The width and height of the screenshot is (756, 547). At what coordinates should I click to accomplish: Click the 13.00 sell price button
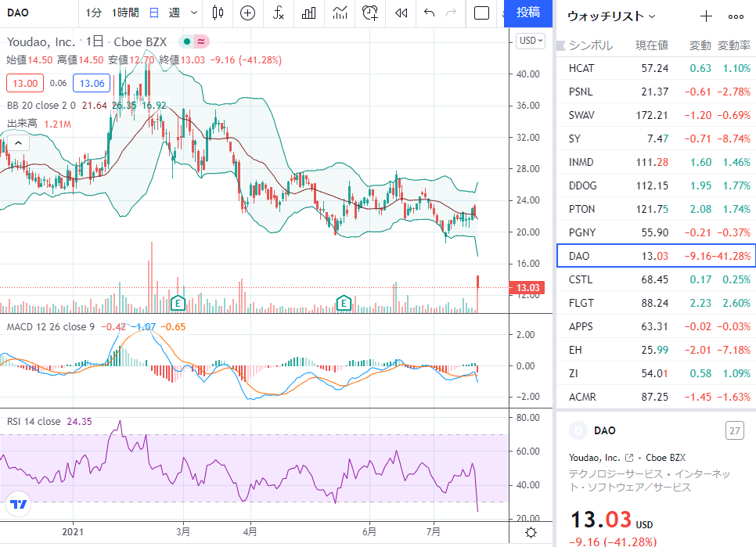click(x=25, y=84)
